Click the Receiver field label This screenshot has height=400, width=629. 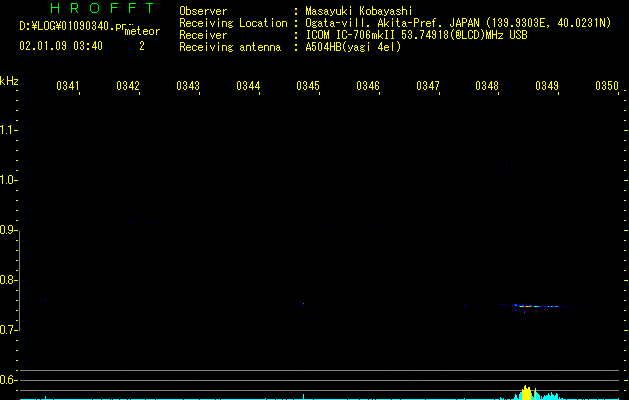[203, 35]
